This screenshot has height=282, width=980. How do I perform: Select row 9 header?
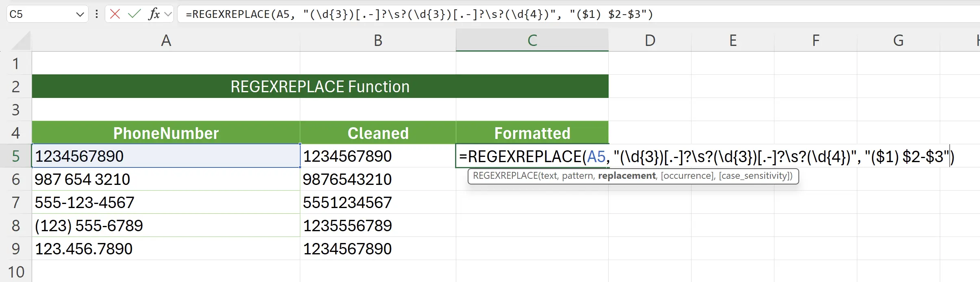coord(15,249)
